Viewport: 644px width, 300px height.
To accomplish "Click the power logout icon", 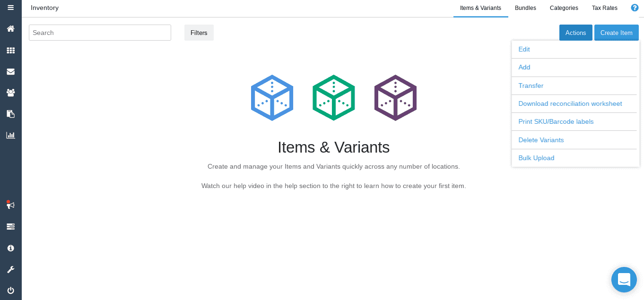I will (x=10, y=291).
